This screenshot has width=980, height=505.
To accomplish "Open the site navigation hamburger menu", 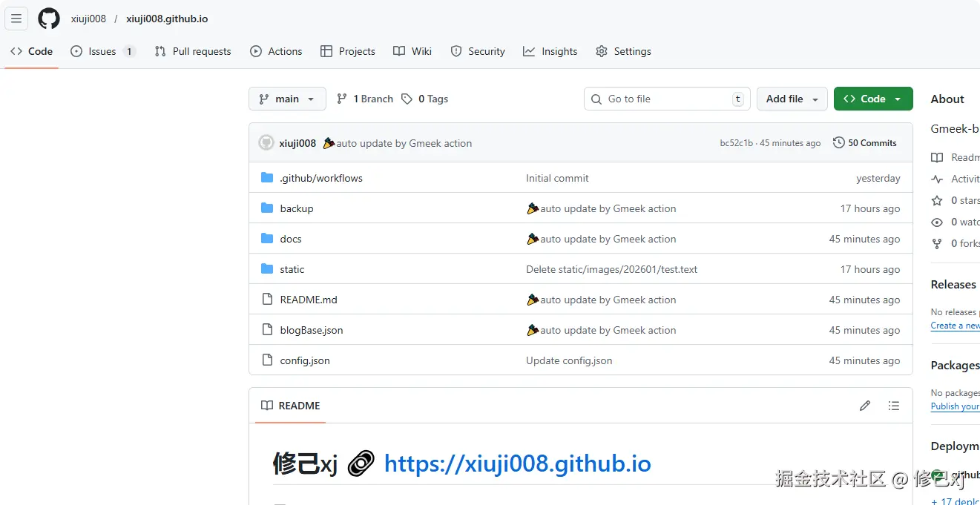I will [16, 19].
